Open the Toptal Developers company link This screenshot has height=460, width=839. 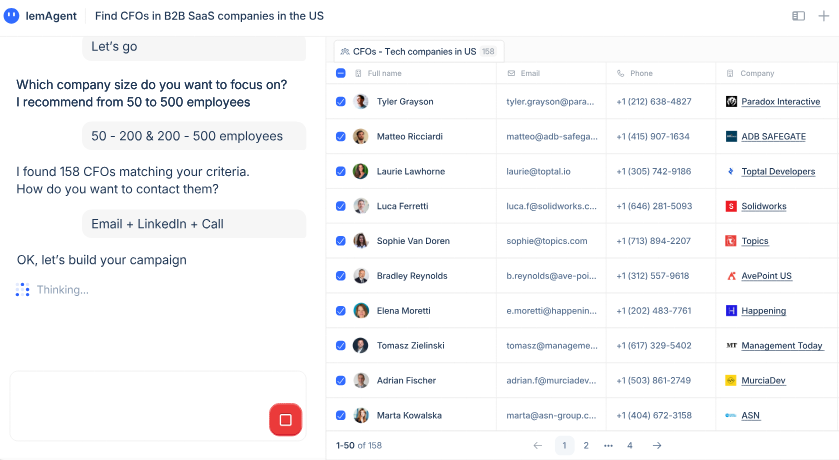tap(778, 171)
